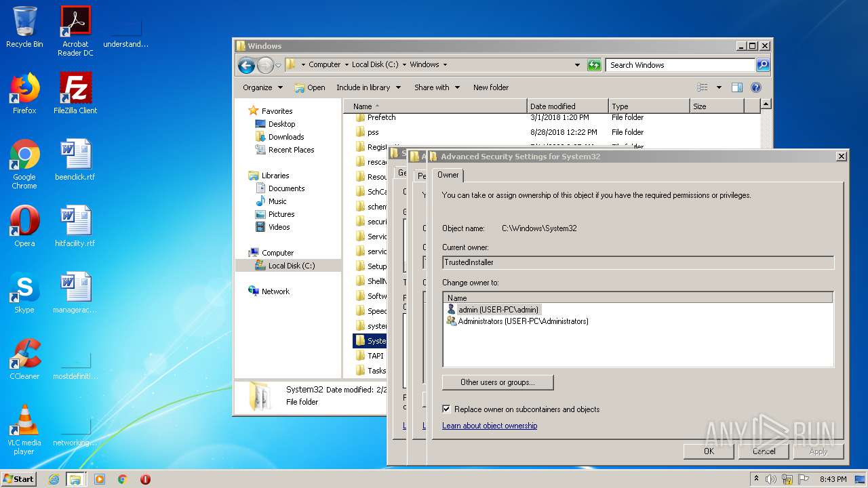The height and width of the screenshot is (488, 868).
Task: Open the Recycle Bin desktop icon
Action: tap(24, 27)
